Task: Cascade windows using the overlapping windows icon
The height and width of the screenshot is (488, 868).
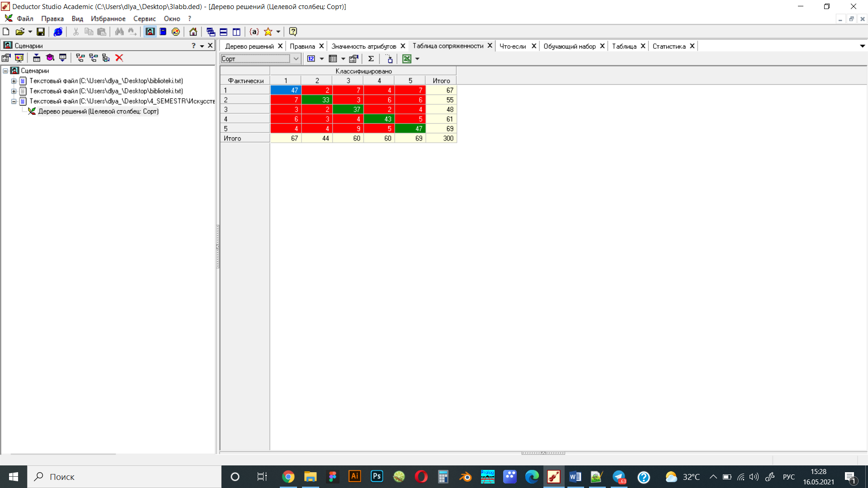Action: [x=211, y=32]
